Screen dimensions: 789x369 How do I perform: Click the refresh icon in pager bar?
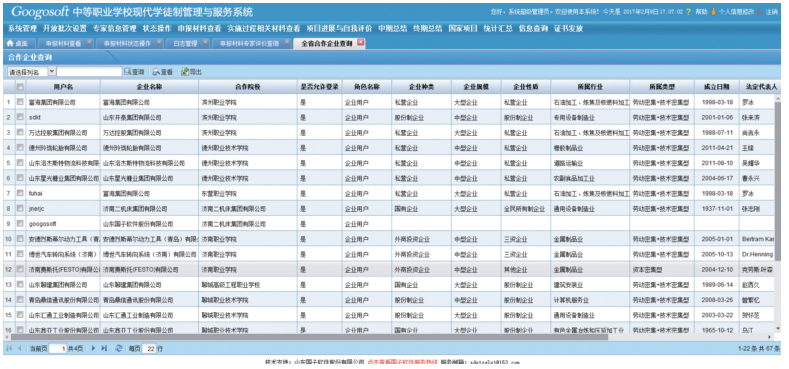point(119,348)
